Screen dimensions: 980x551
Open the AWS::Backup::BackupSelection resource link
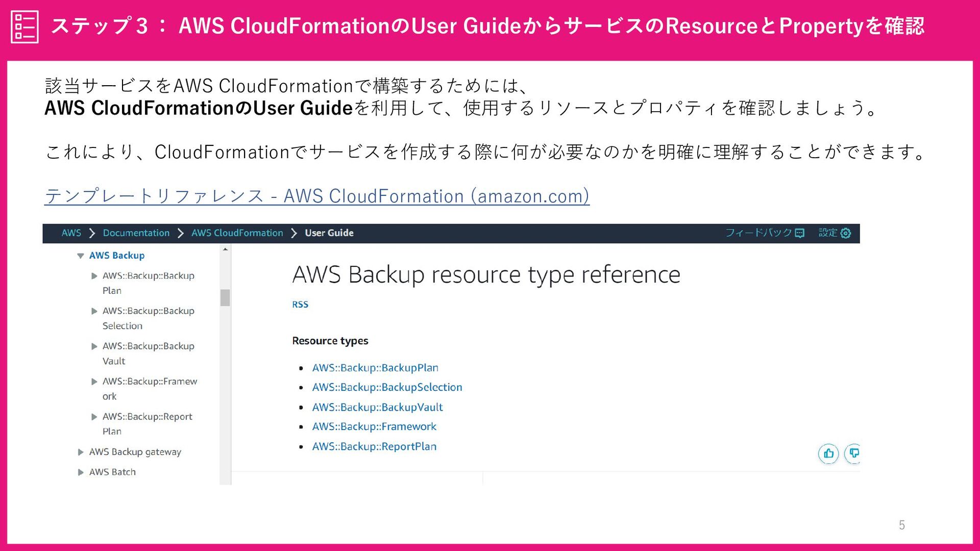(x=387, y=387)
